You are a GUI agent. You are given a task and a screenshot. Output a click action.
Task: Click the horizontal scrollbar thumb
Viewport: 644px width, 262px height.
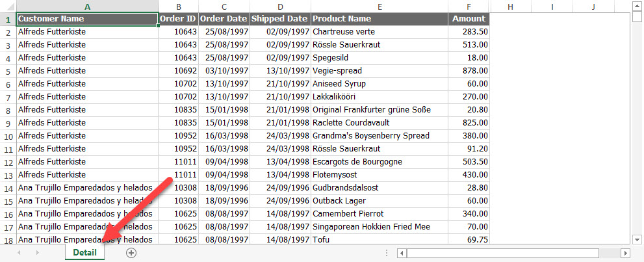[x=503, y=253]
